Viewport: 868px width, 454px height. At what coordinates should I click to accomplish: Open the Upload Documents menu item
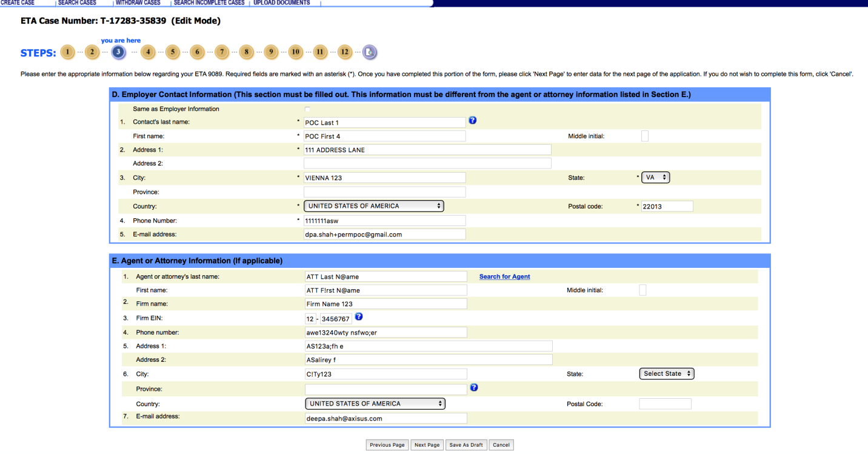[282, 3]
